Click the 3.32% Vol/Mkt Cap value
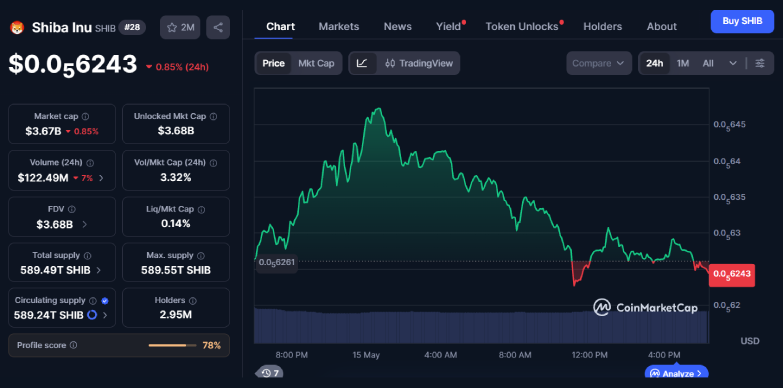783x388 pixels. (x=176, y=178)
